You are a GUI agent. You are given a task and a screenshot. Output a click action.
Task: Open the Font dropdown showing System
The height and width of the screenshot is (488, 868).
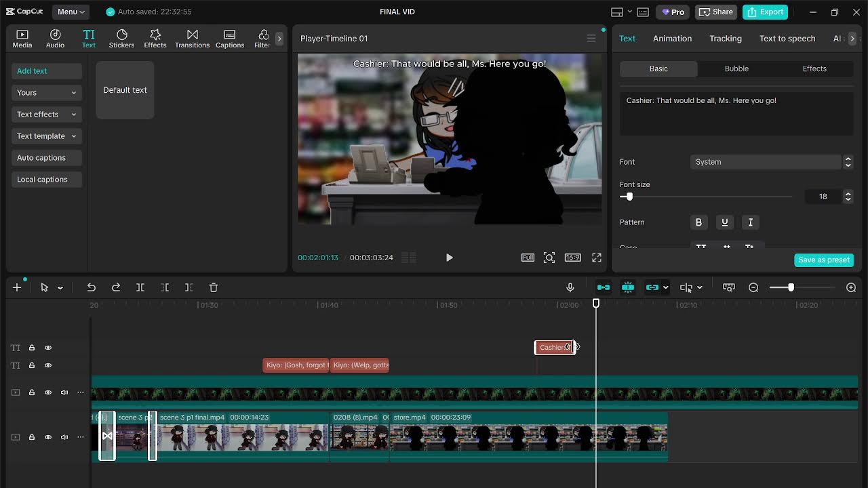[x=771, y=162]
